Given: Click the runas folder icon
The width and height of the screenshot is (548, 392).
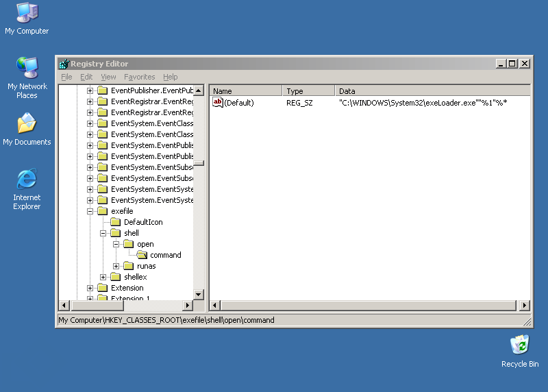Looking at the screenshot, I should point(129,266).
